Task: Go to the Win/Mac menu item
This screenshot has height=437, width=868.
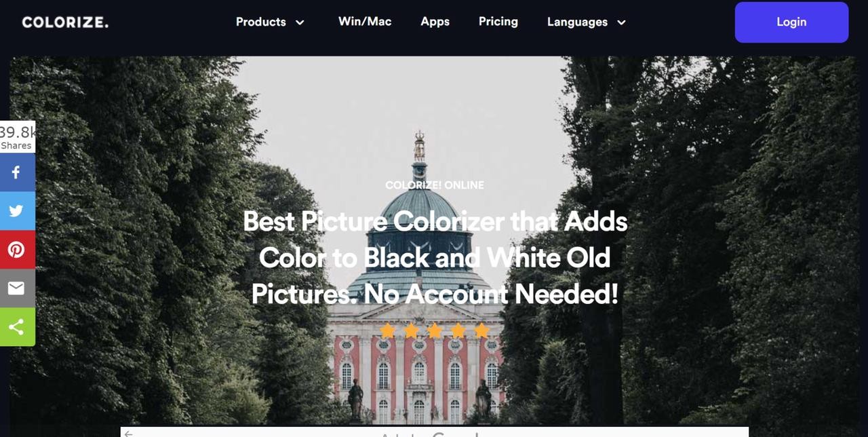Action: tap(365, 21)
